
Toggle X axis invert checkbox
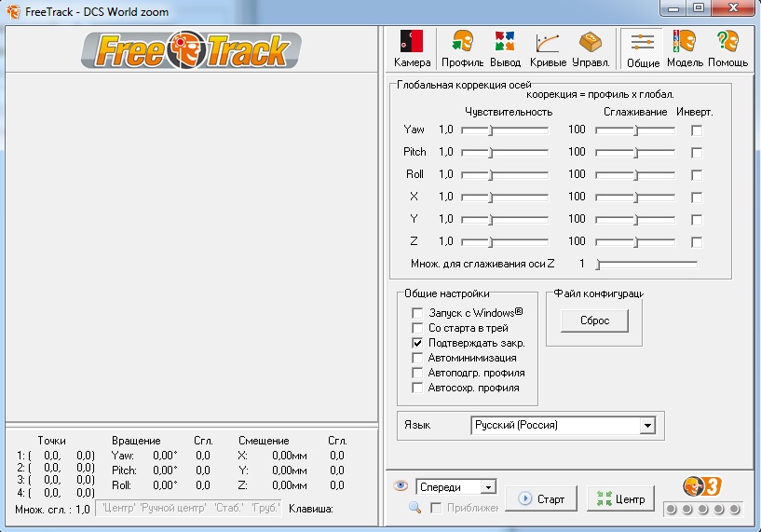697,198
